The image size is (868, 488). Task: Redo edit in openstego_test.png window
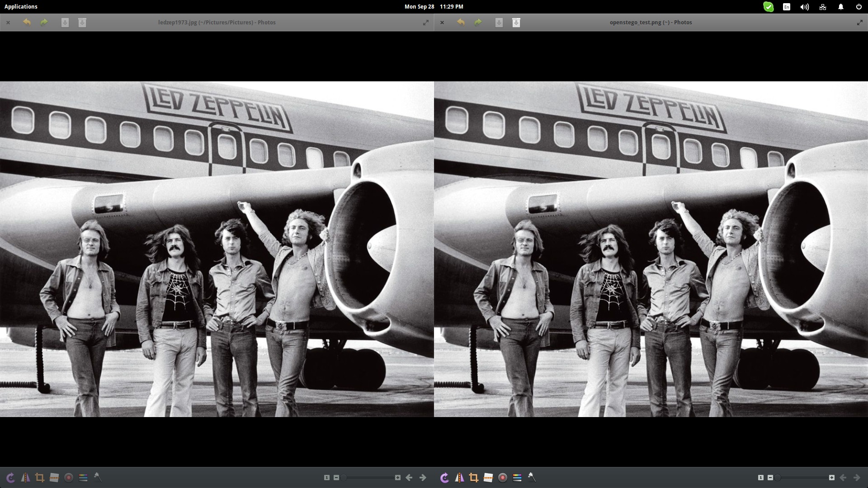[478, 22]
